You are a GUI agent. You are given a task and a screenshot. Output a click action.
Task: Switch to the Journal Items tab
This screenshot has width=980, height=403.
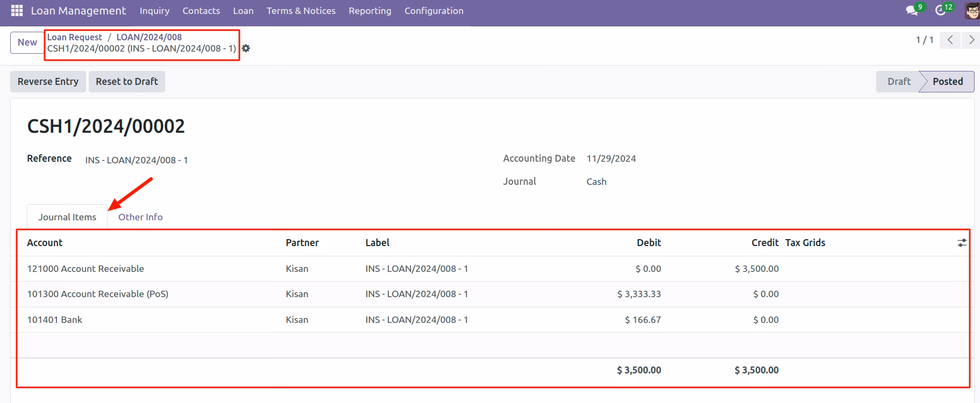click(x=67, y=217)
